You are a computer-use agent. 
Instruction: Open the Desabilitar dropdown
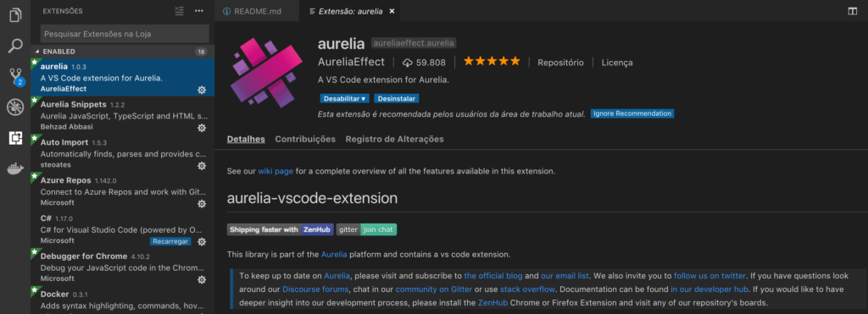pyautogui.click(x=344, y=98)
